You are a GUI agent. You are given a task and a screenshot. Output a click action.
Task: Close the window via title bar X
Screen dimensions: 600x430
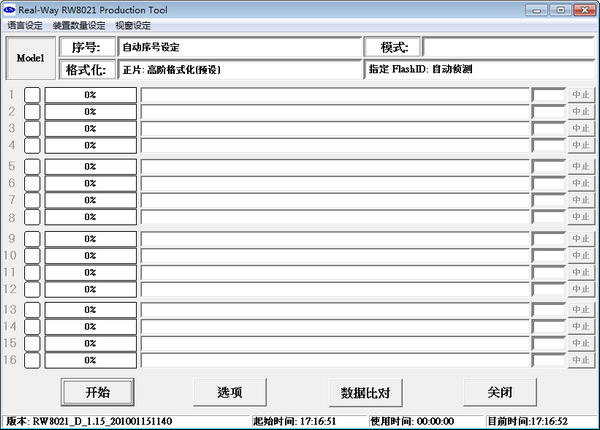584,10
